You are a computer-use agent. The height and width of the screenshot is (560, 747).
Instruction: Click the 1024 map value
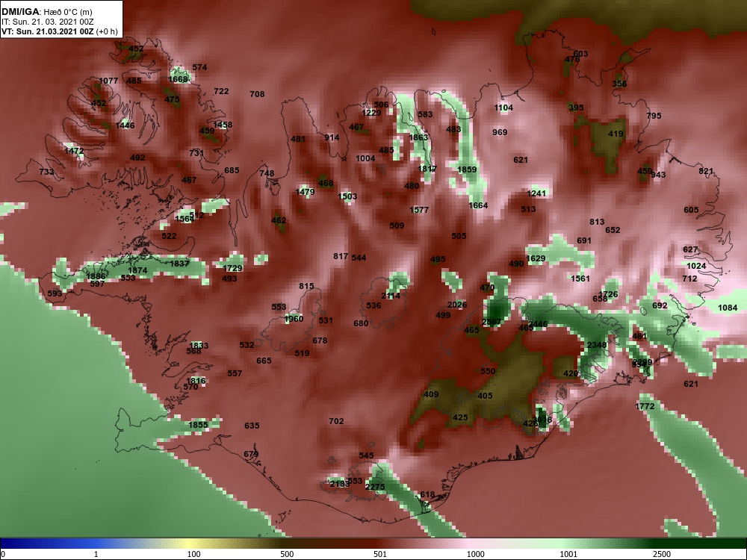point(696,267)
